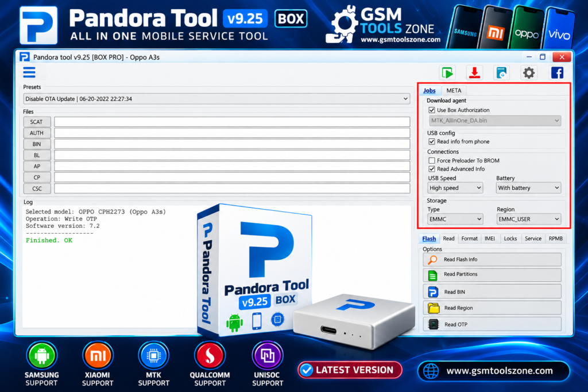Click the Samsung Support android icon
The height and width of the screenshot is (392, 588).
tap(41, 355)
